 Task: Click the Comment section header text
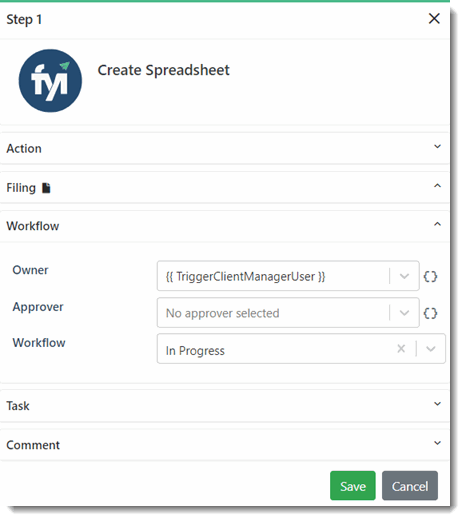coord(33,445)
